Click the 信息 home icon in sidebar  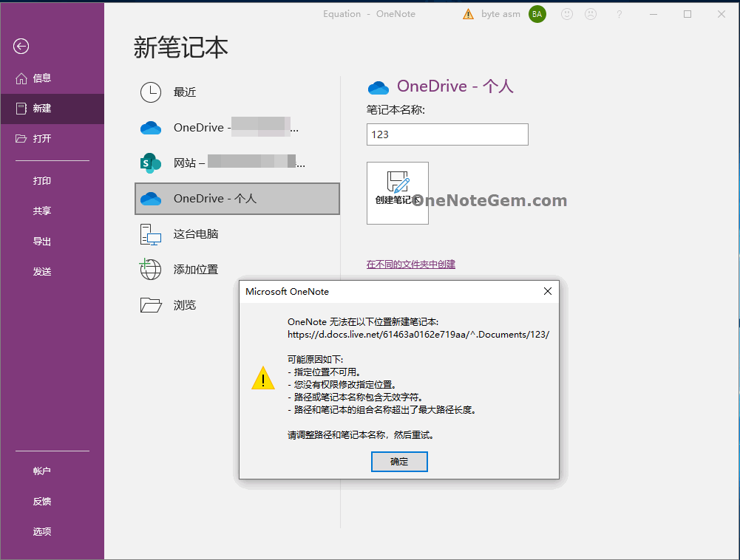coord(21,78)
